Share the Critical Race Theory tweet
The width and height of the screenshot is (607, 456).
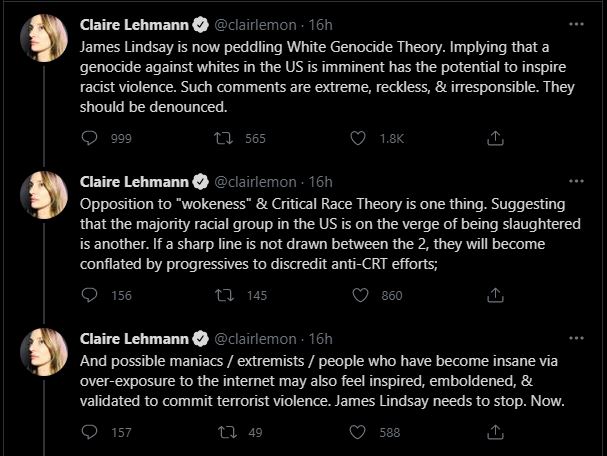point(493,295)
